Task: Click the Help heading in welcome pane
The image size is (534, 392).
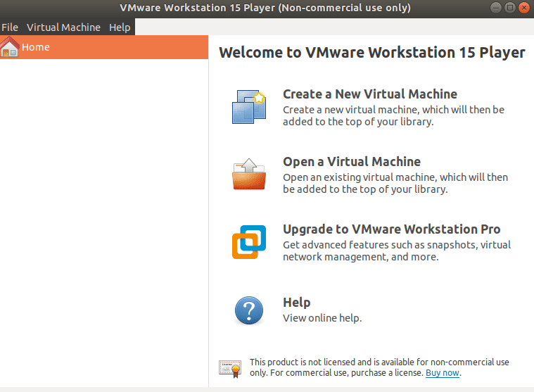Action: (297, 303)
